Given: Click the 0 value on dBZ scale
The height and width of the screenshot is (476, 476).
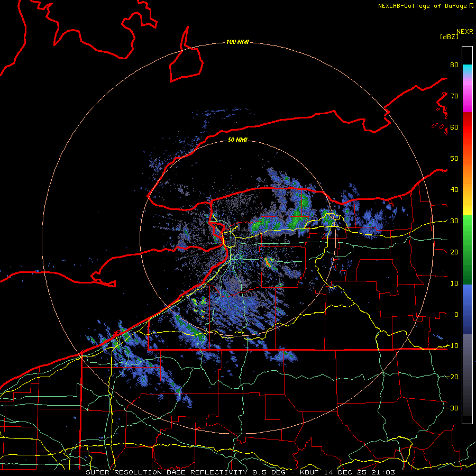Looking at the screenshot, I should pos(456,315).
